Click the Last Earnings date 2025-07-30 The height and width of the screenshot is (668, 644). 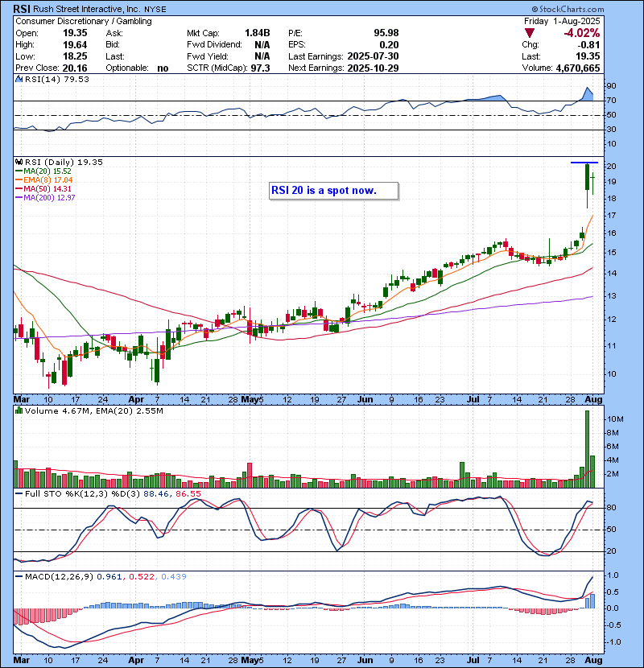pyautogui.click(x=373, y=56)
